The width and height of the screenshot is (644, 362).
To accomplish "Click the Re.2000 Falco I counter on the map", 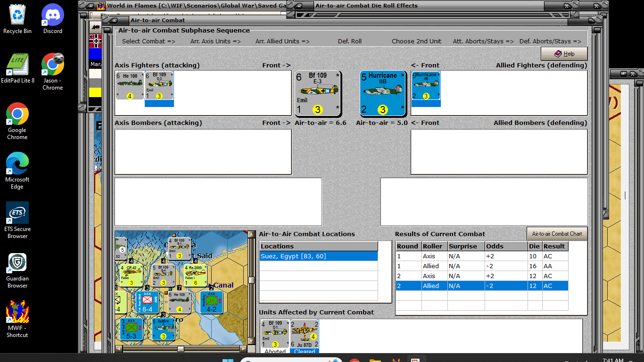I will pyautogui.click(x=195, y=276).
